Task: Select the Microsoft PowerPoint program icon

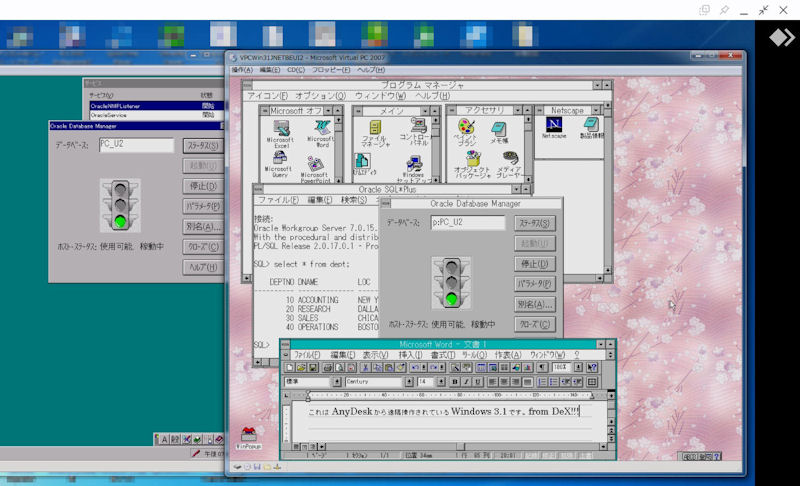Action: pyautogui.click(x=315, y=164)
